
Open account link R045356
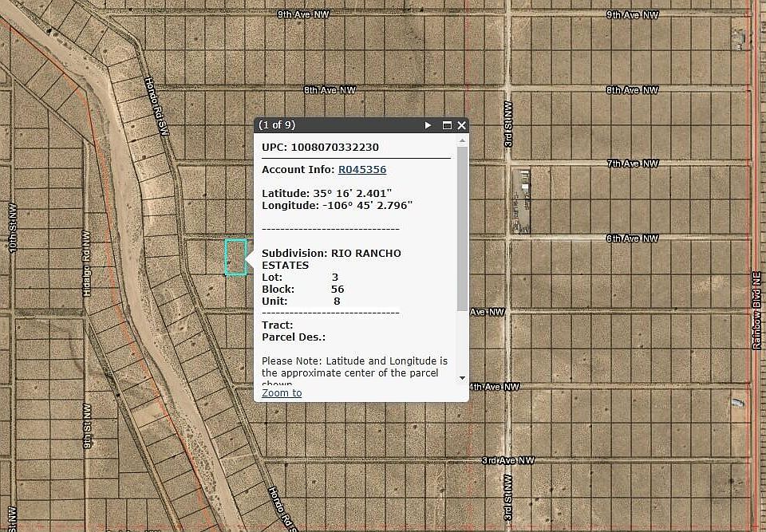(x=362, y=169)
